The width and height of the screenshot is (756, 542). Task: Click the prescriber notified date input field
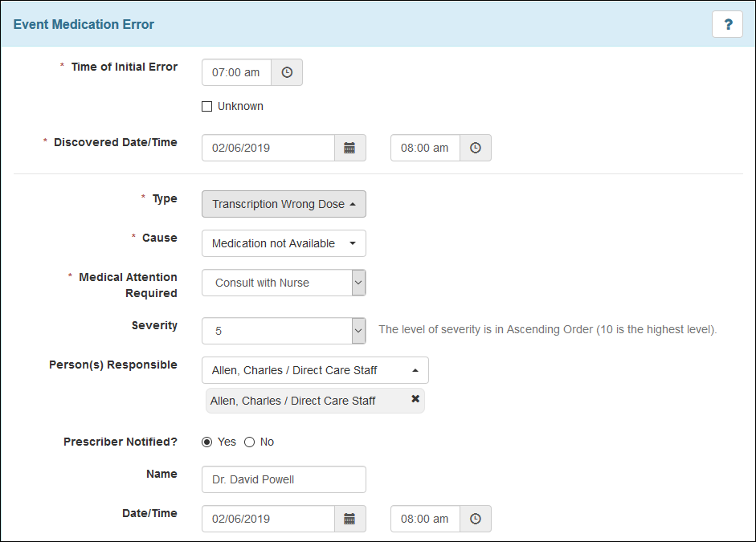pos(268,519)
